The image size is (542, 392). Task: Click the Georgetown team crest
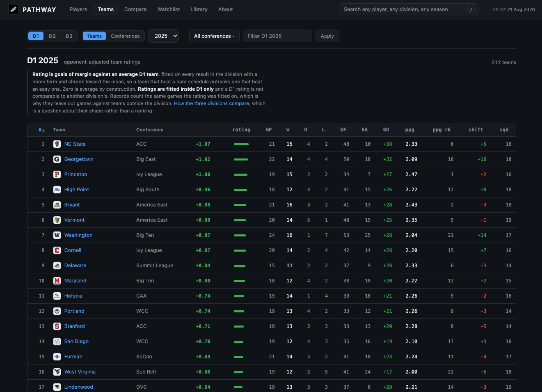(57, 159)
